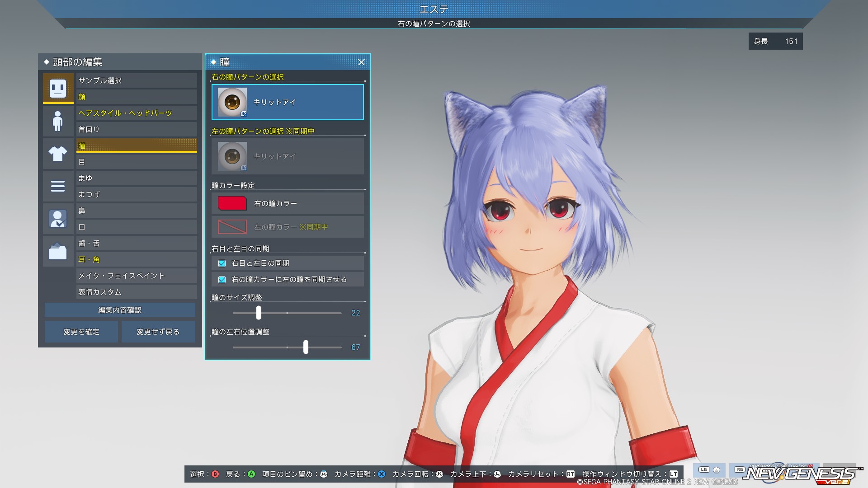Click the LT window switch icon
Image resolution: width=868 pixels, height=488 pixels.
point(674,474)
